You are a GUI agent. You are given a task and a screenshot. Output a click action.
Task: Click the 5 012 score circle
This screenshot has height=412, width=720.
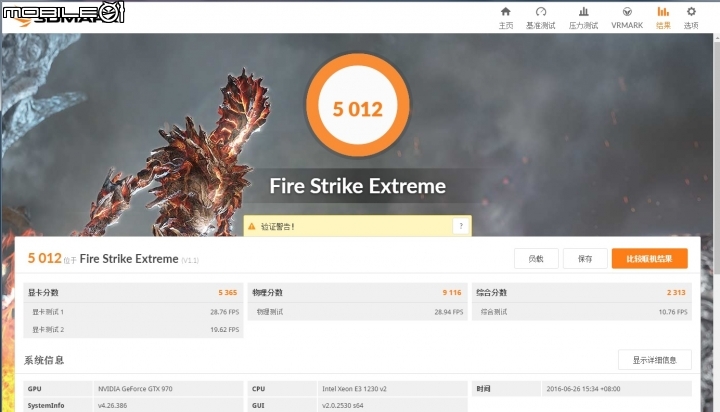coord(358,106)
